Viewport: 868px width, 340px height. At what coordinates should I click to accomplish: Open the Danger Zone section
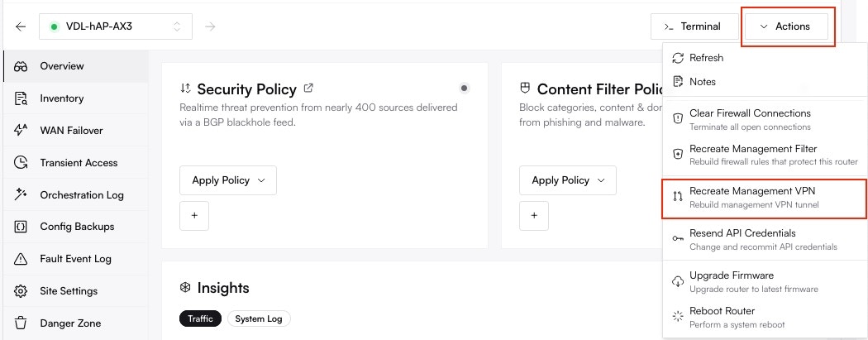pos(72,323)
